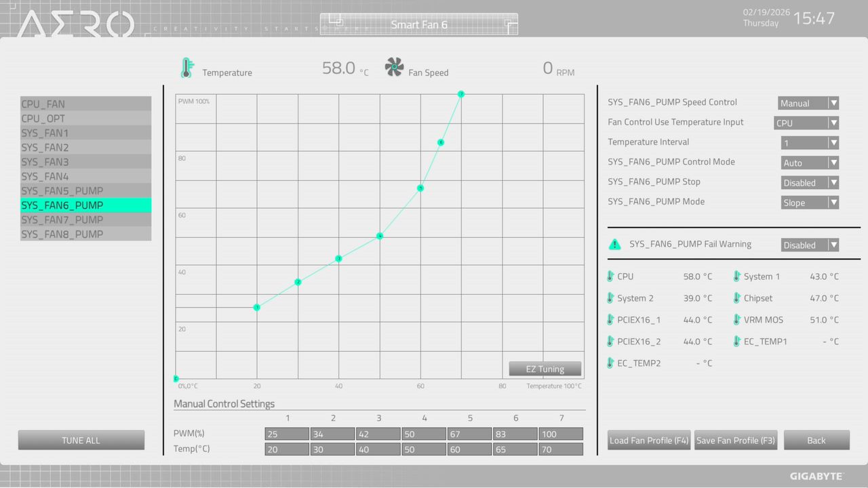
Task: Click the CPU temperature sensor icon
Action: (610, 277)
